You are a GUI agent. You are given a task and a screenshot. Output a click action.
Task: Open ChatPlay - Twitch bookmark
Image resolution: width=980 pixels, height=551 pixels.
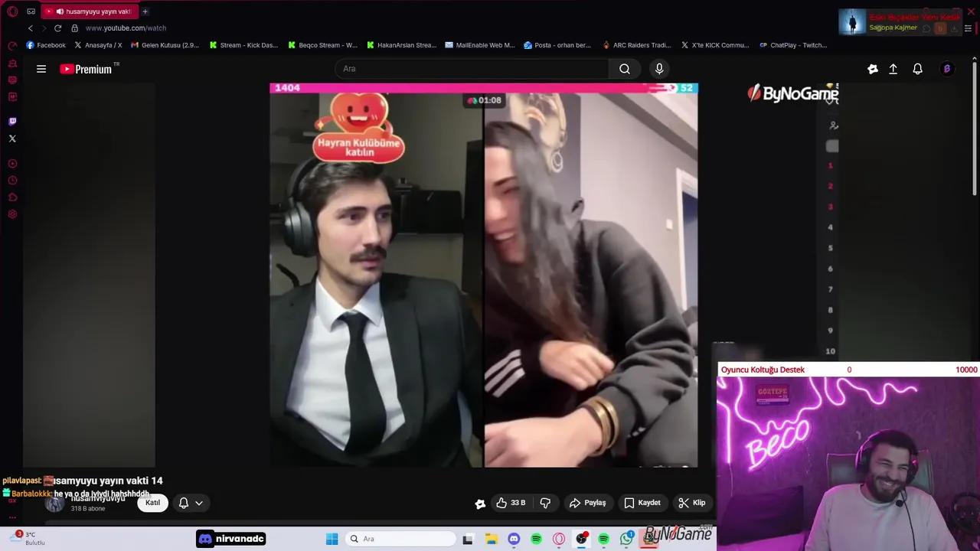pyautogui.click(x=793, y=45)
